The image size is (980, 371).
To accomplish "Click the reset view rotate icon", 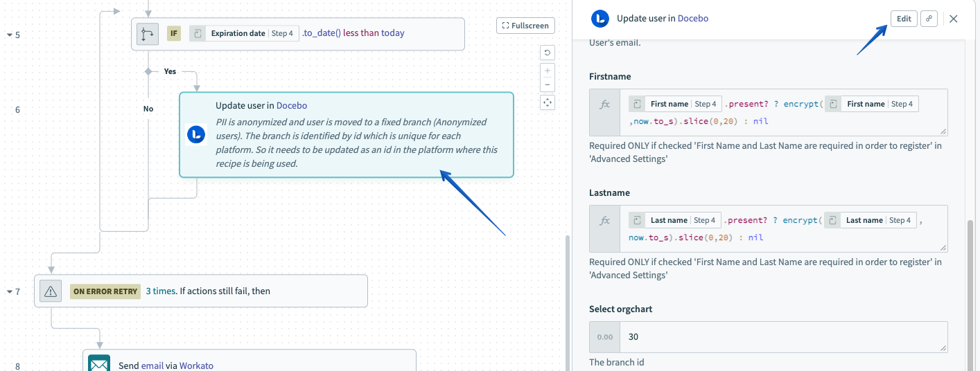I will tap(548, 53).
